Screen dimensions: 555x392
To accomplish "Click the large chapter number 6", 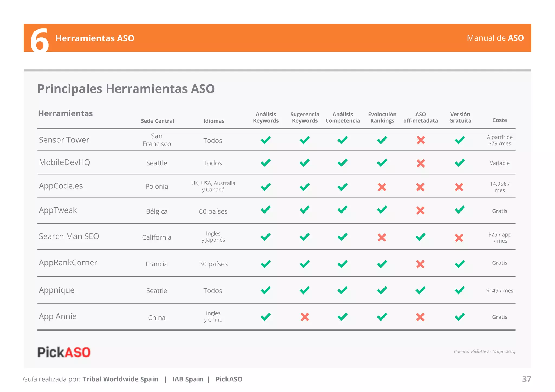I will 40,40.
